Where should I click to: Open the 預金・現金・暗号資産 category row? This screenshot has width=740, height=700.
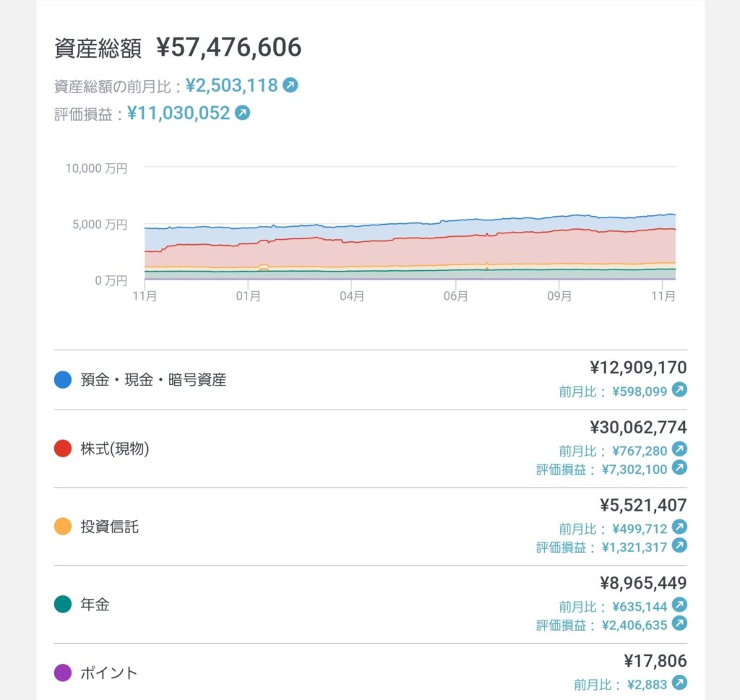(x=153, y=380)
